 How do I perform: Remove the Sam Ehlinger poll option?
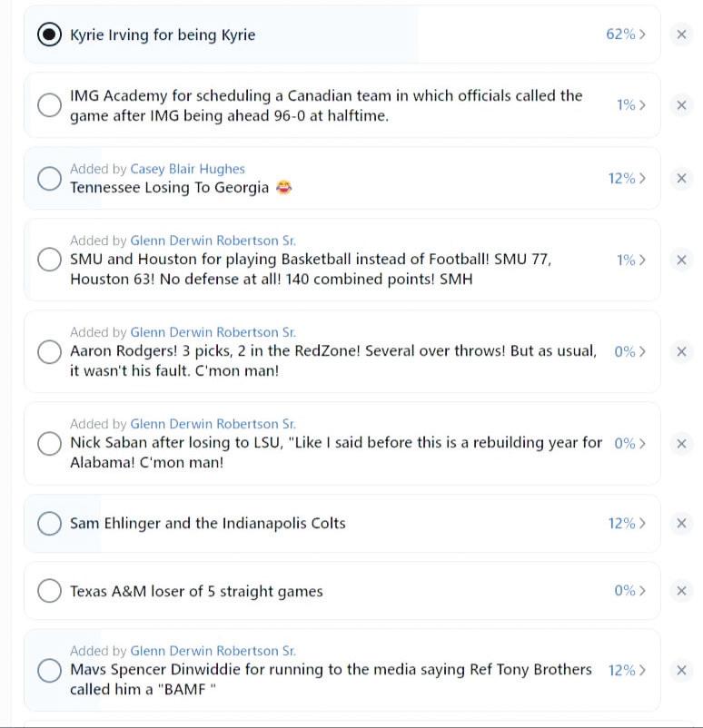(681, 523)
